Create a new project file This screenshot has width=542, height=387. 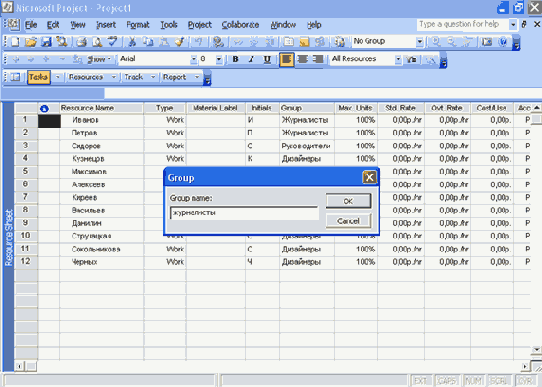click(x=15, y=42)
